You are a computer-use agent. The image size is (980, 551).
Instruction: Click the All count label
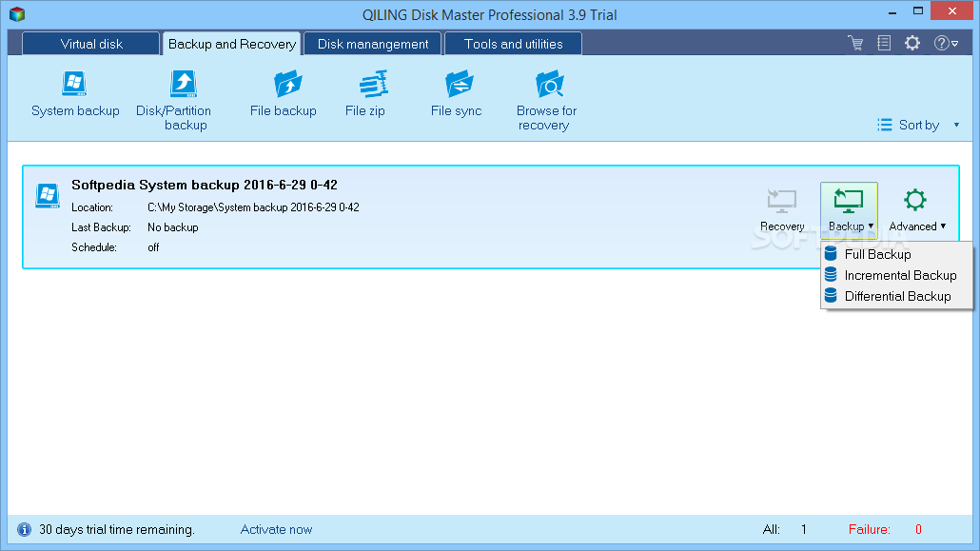[x=772, y=530]
